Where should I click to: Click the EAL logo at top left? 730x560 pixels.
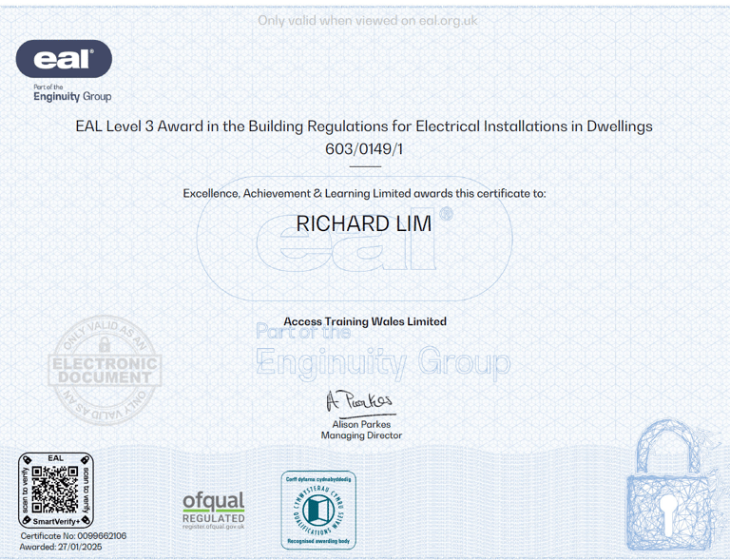[x=64, y=59]
